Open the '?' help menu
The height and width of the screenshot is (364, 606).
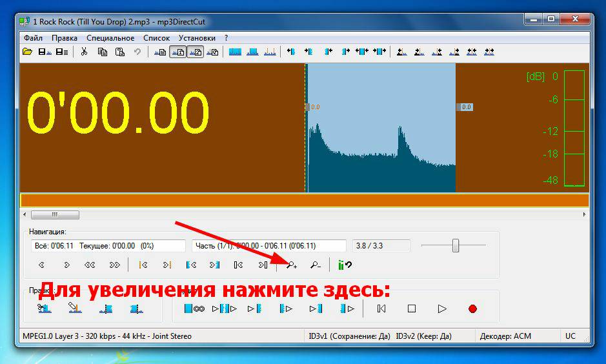pos(226,38)
